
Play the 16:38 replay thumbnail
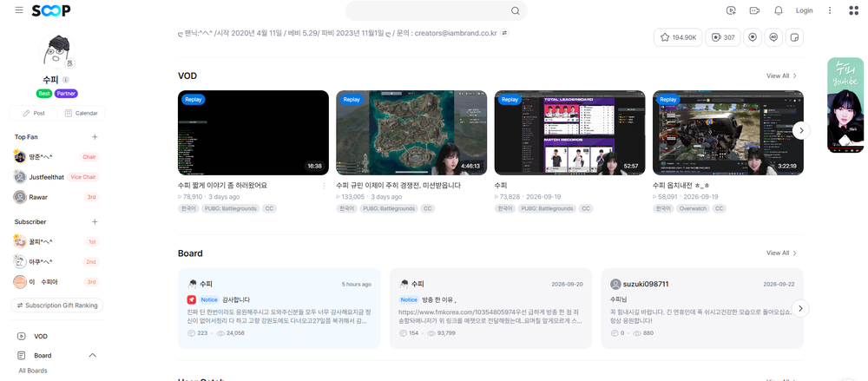253,133
